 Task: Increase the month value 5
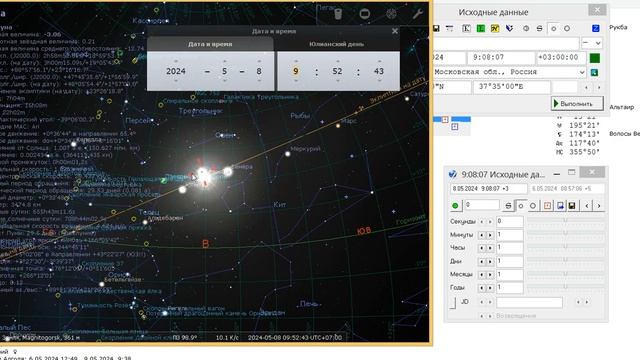point(224,61)
